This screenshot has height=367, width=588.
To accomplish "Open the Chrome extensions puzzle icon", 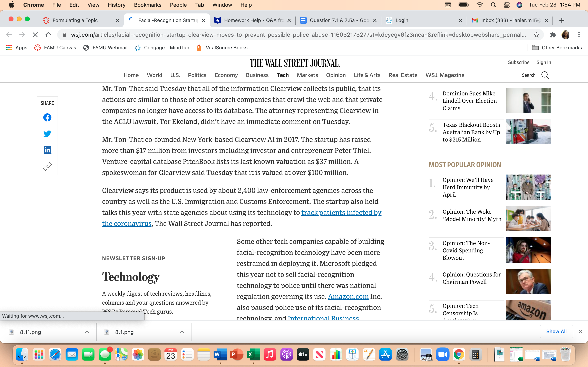I will click(x=553, y=35).
